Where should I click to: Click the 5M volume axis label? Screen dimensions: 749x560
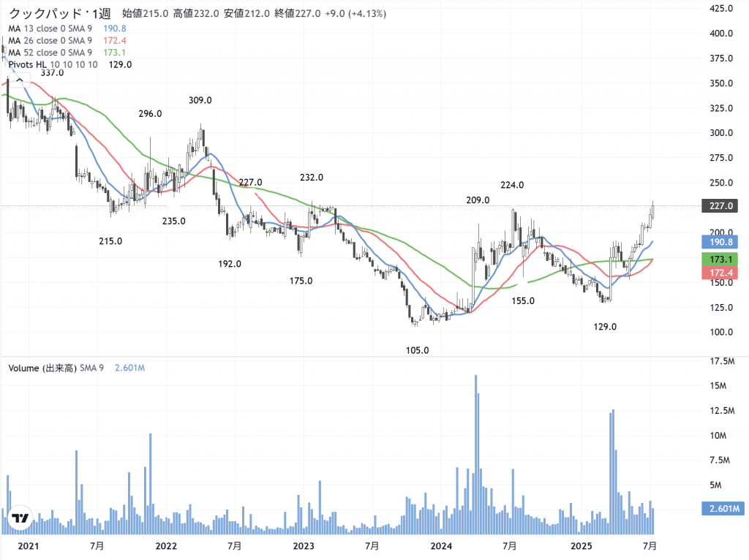pyautogui.click(x=715, y=485)
